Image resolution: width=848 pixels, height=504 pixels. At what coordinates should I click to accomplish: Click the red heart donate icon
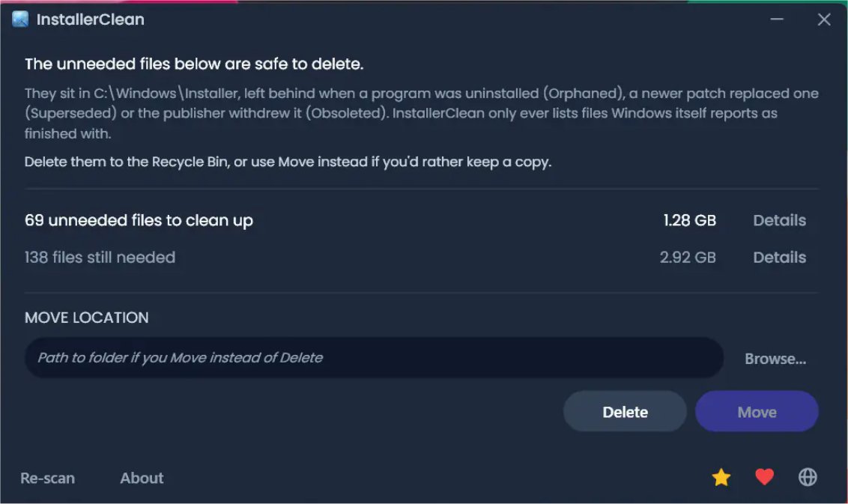764,477
